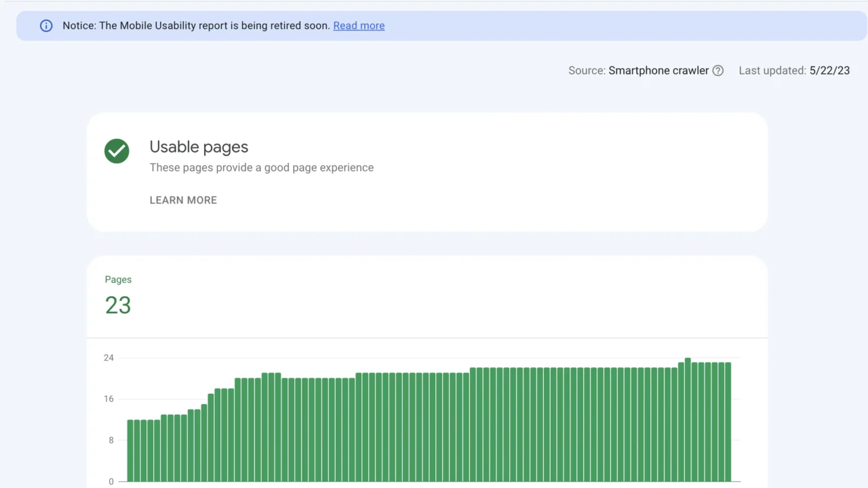The height and width of the screenshot is (488, 868).
Task: Click the help icon beside Smartphone crawler
Action: [x=718, y=70]
